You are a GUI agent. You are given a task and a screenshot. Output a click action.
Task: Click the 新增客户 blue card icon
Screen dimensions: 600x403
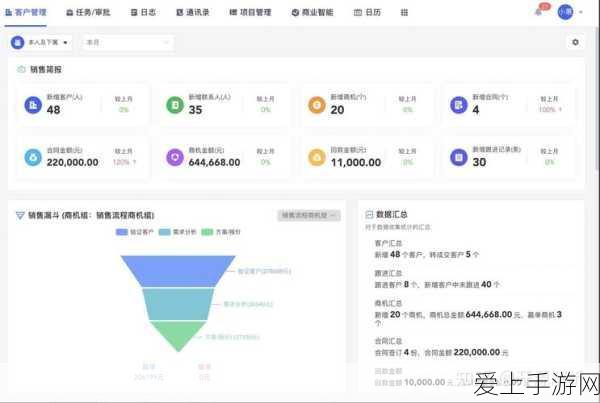(33, 104)
